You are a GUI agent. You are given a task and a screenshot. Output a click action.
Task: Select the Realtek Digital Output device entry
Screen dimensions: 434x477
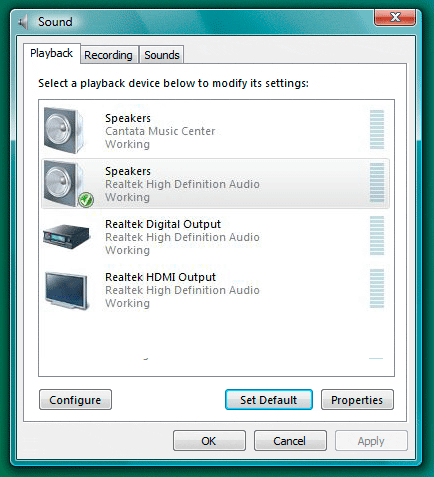pyautogui.click(x=215, y=237)
